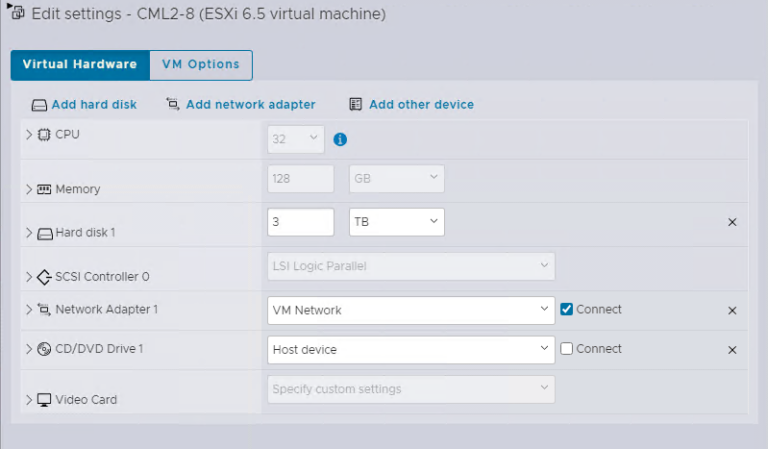This screenshot has height=449, width=768.
Task: Click the Add network adapter icon
Action: pos(173,104)
